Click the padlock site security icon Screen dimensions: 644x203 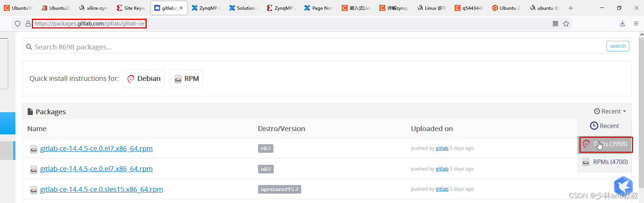(28, 24)
